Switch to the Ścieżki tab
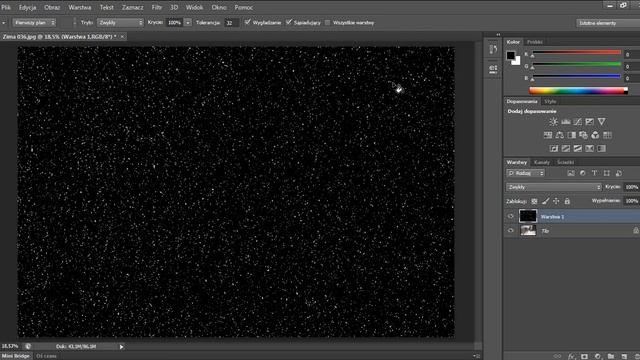The width and height of the screenshot is (640, 360). tap(565, 162)
